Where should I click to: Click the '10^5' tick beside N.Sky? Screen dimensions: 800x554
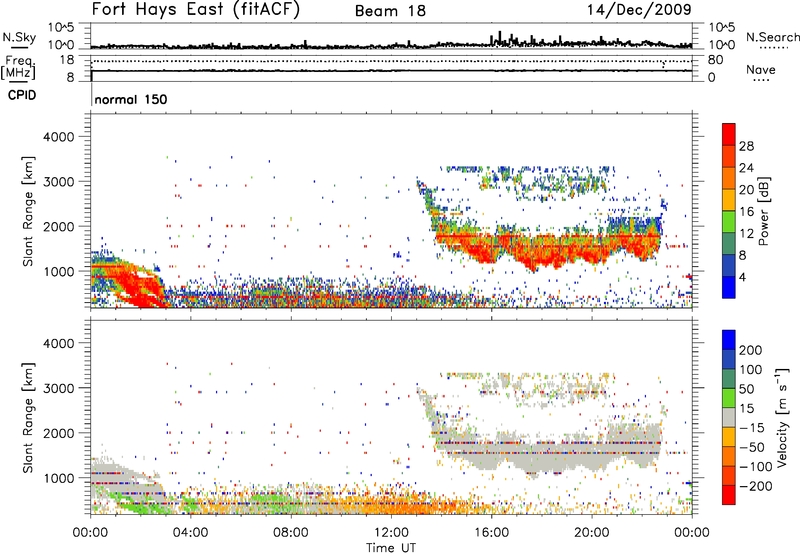(x=61, y=27)
